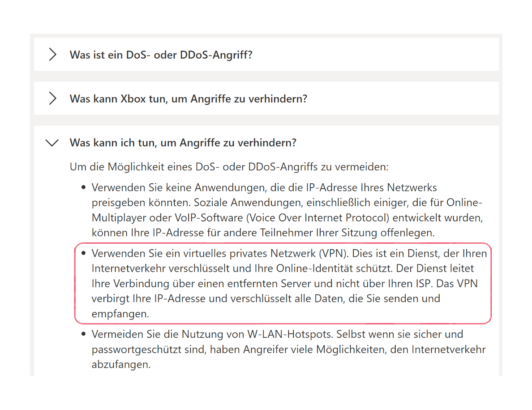Click text 'VoIP-Software (Voice Over Internet Protocol)'
This screenshot has height=410, width=532.
282,218
